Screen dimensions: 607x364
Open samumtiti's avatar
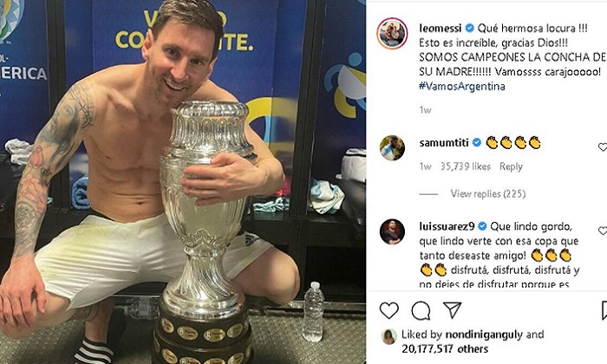392,147
